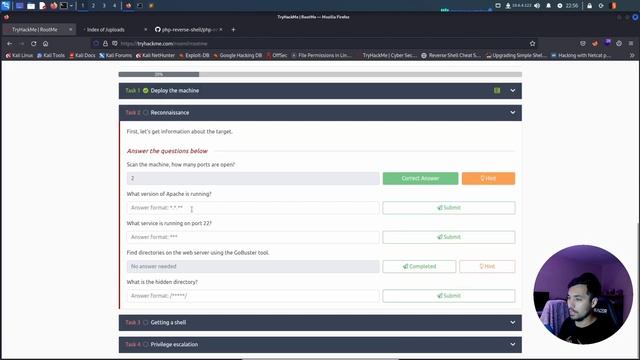
Task: Switch to the php-reverse-shell GitHub tab
Action: click(188, 29)
